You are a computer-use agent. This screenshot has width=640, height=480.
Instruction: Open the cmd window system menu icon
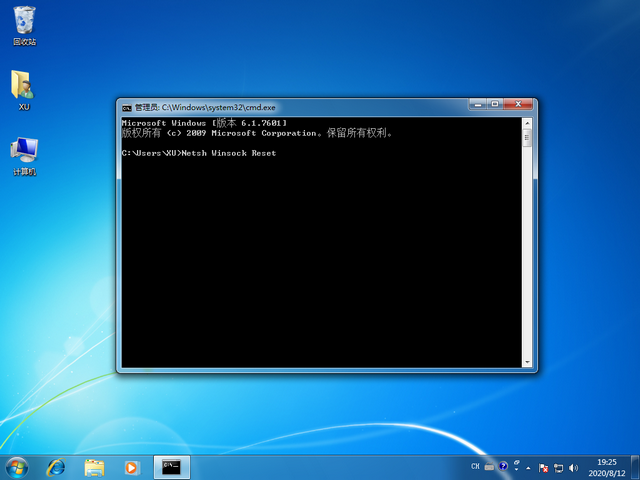(x=126, y=107)
